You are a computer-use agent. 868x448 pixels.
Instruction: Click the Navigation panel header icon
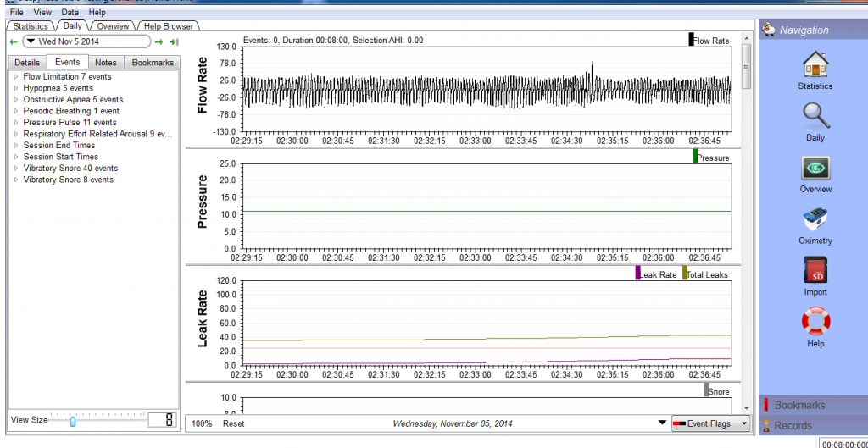767,30
